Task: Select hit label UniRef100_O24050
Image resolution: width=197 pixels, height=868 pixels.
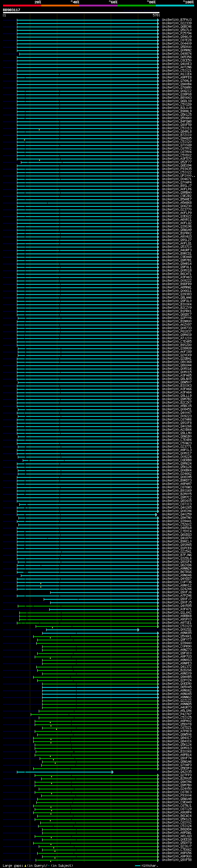Action: [x=177, y=789]
